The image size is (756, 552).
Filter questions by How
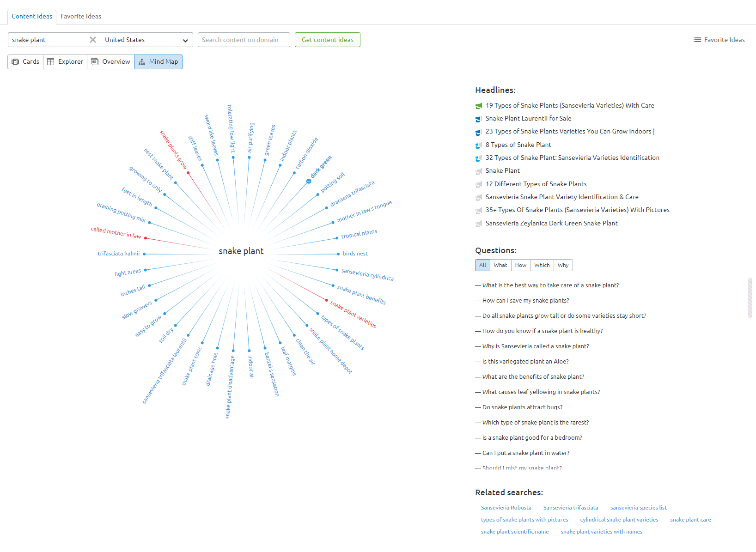pos(521,265)
